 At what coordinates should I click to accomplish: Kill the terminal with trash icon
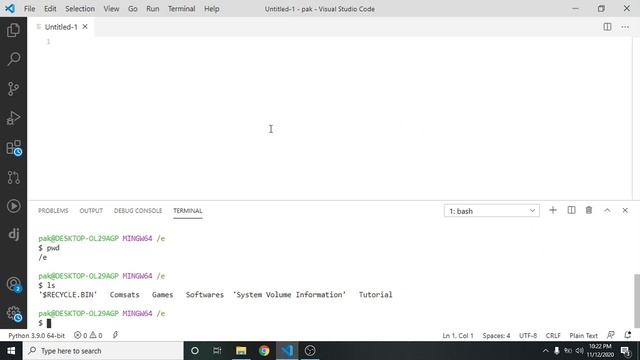[589, 210]
